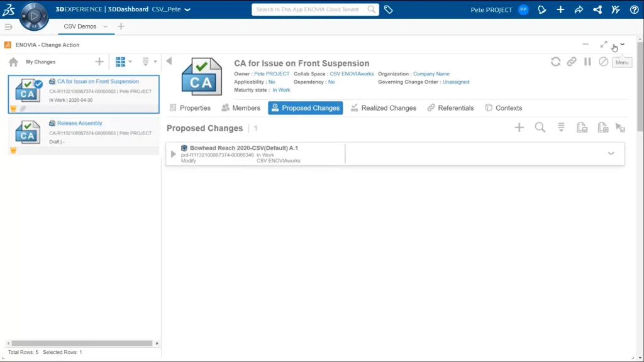
Task: Open the Members tab
Action: [240, 108]
